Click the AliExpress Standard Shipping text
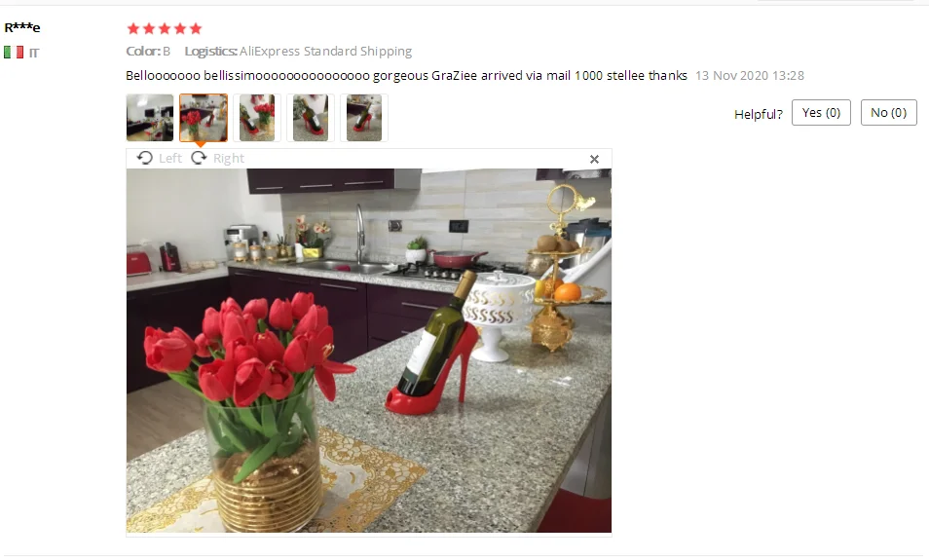 pos(325,51)
